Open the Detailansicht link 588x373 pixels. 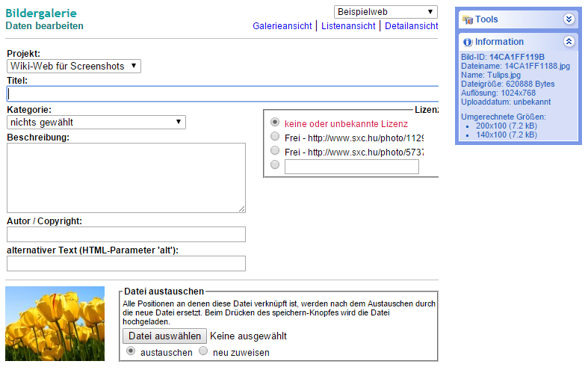pos(411,26)
